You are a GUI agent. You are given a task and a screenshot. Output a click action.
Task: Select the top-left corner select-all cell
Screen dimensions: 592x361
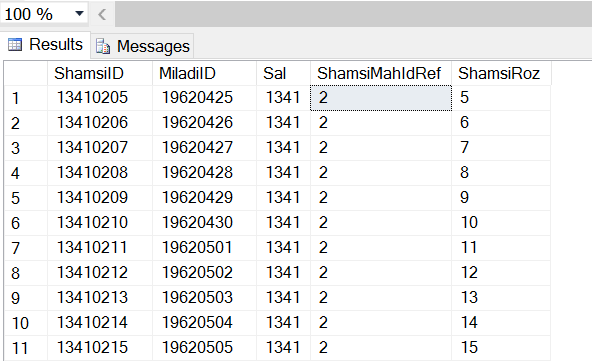tap(26, 73)
